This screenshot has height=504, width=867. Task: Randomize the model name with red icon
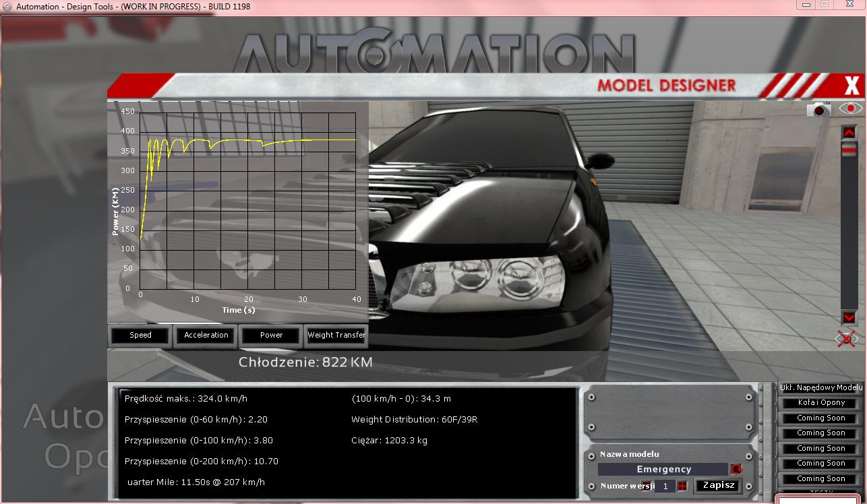click(736, 469)
